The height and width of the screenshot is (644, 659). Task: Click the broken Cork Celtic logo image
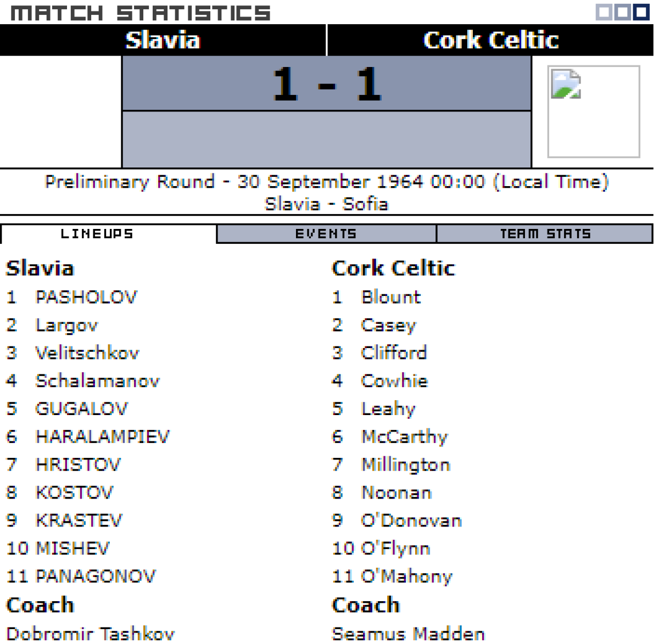point(593,111)
